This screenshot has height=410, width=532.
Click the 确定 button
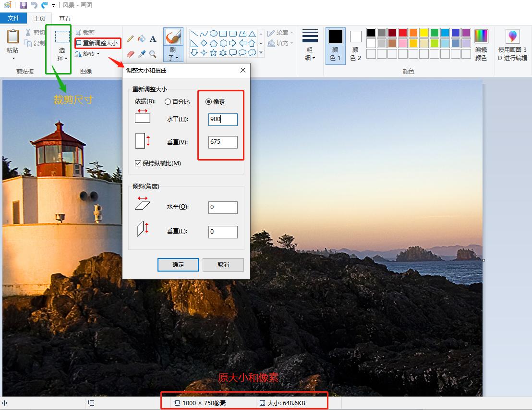pyautogui.click(x=178, y=265)
